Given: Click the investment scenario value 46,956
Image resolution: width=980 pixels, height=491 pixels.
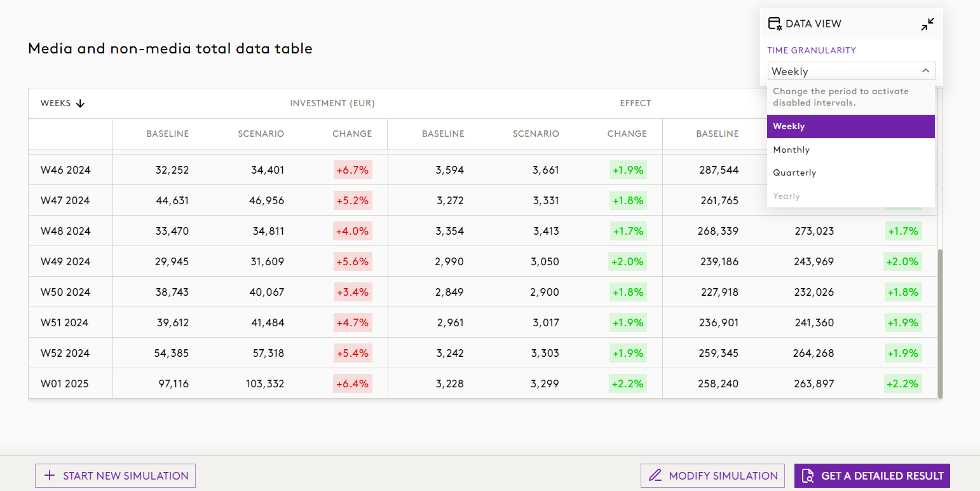Looking at the screenshot, I should [268, 201].
